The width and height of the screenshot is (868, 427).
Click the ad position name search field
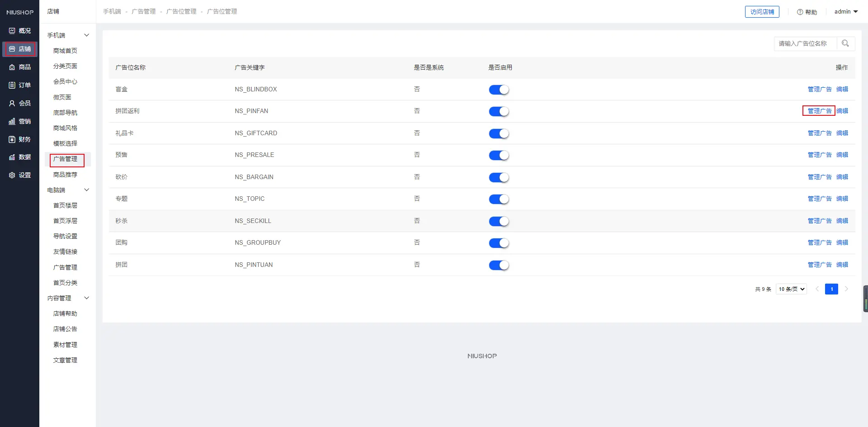[805, 43]
